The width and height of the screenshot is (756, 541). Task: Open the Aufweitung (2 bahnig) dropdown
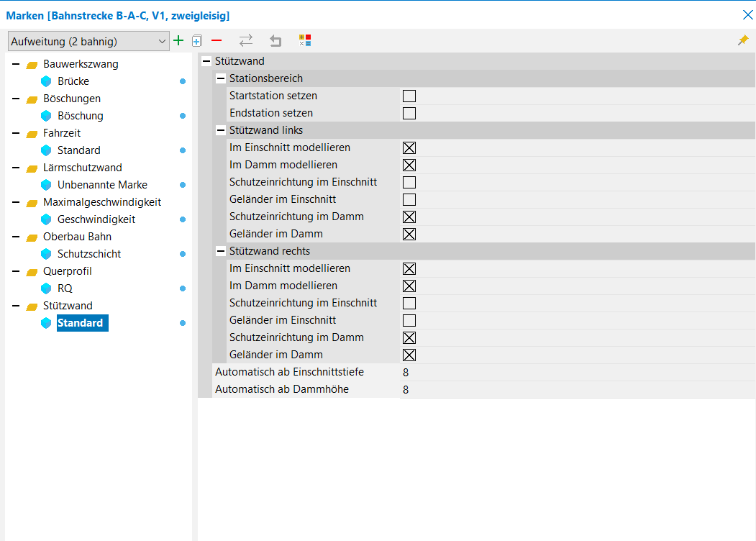pyautogui.click(x=88, y=41)
